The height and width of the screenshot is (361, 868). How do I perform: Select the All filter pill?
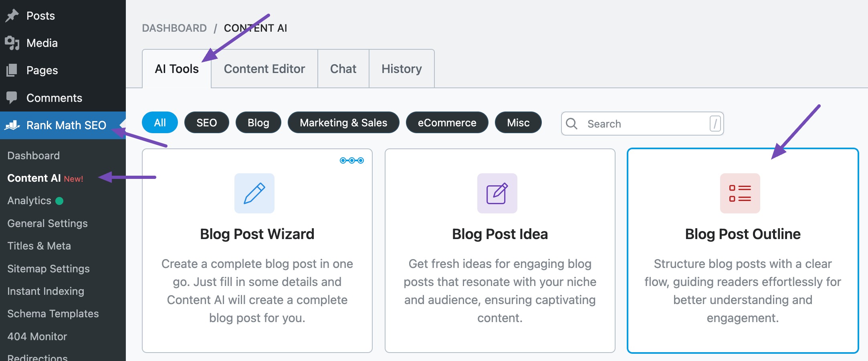(x=160, y=122)
